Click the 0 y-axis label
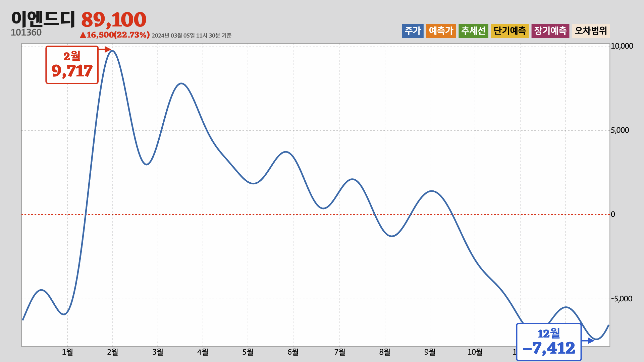644x362 pixels. [613, 215]
